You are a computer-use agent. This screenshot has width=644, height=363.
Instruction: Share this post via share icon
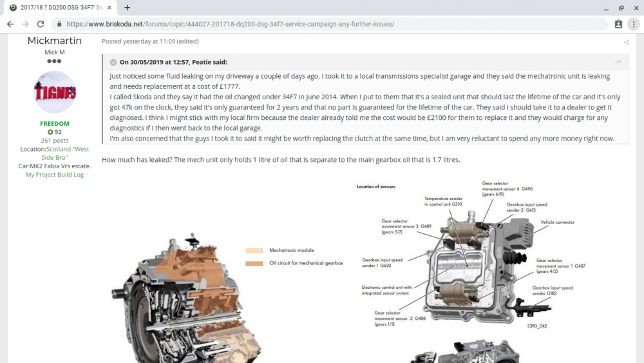627,42
